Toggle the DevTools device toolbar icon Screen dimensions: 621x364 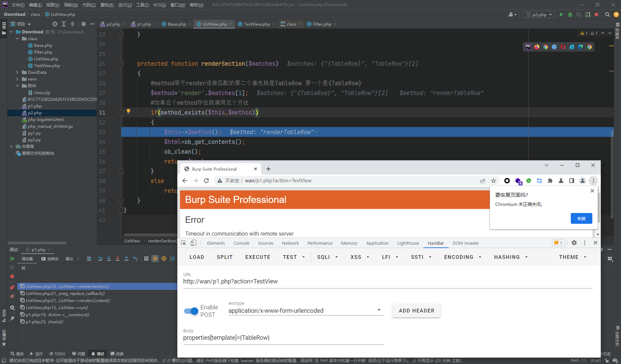tap(194, 243)
